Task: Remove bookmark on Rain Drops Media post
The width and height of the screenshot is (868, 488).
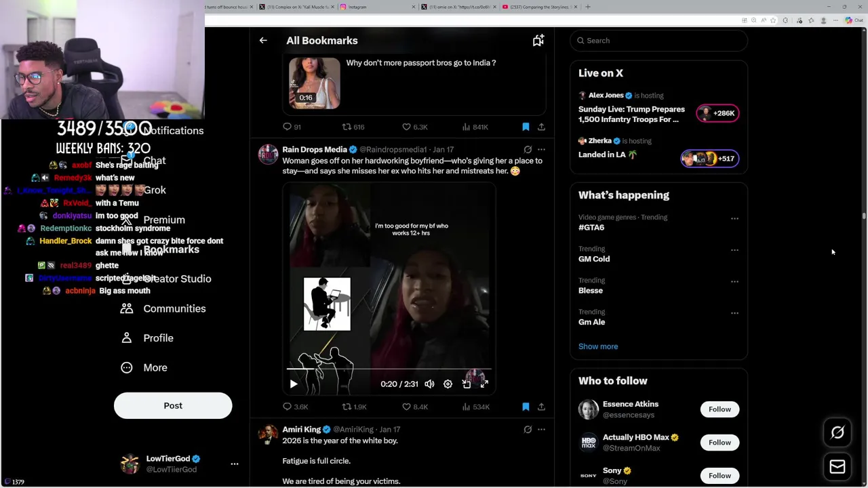Action: pyautogui.click(x=526, y=407)
